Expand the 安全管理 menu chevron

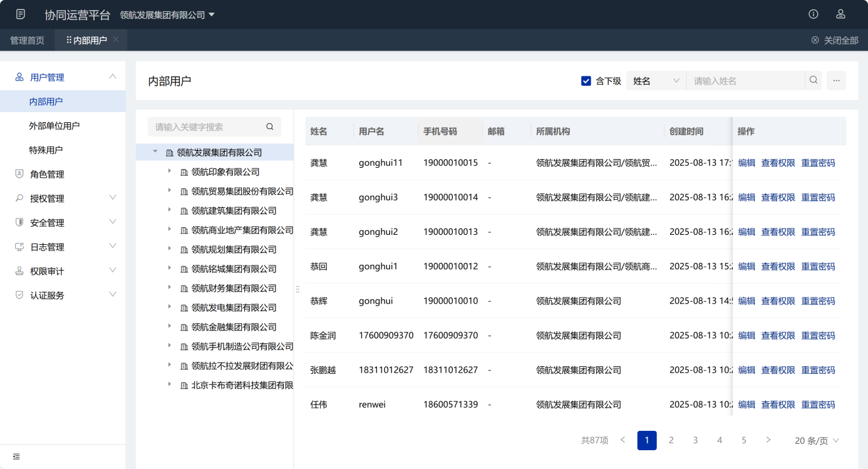tap(113, 222)
